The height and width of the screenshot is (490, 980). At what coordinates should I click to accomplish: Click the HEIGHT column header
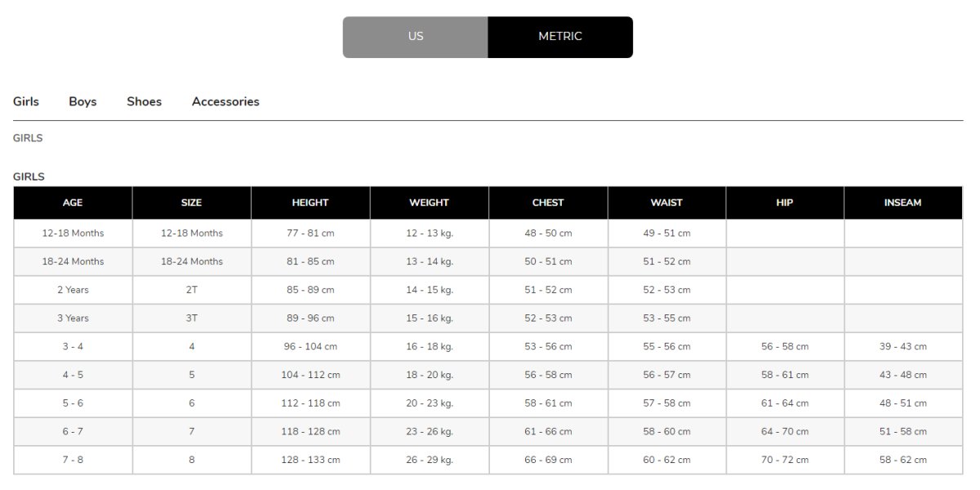[x=310, y=203]
